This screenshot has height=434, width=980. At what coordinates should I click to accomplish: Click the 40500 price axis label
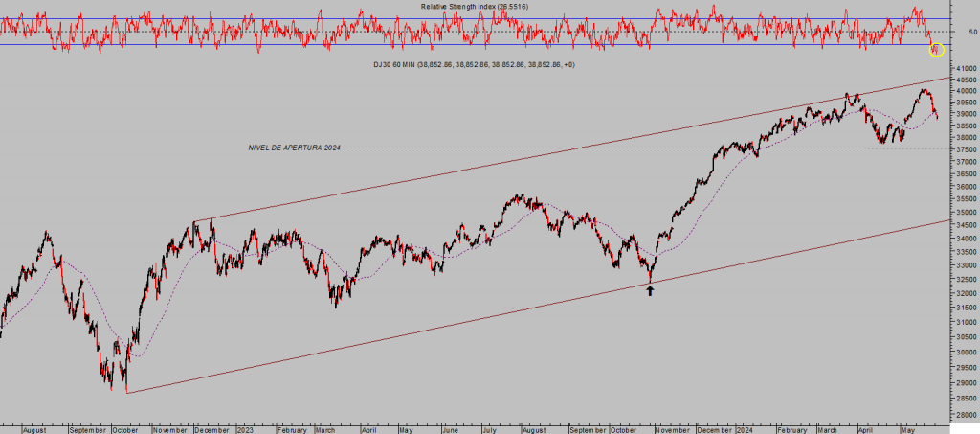point(967,80)
